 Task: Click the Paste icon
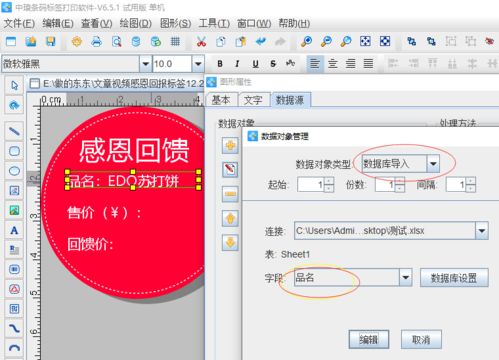(241, 42)
